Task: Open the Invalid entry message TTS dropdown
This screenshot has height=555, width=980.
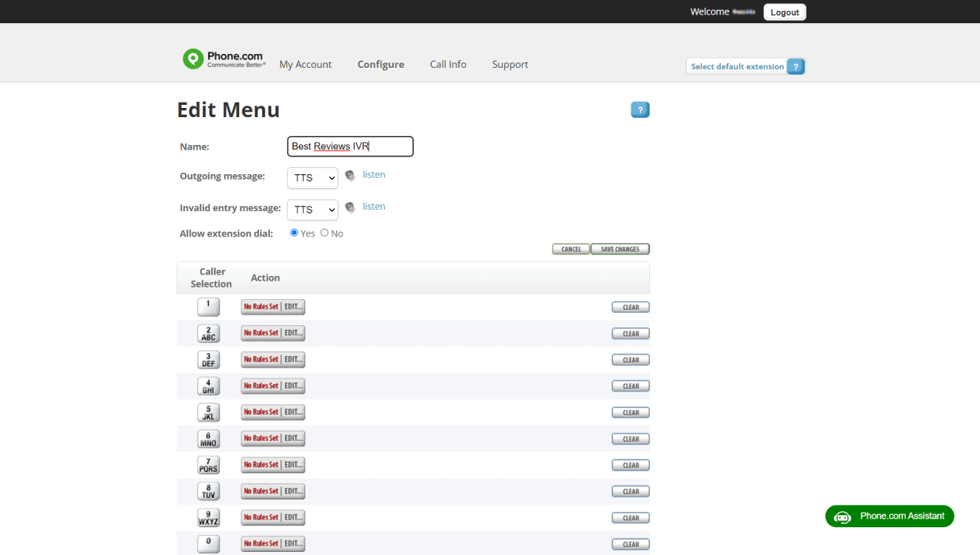Action: point(312,210)
